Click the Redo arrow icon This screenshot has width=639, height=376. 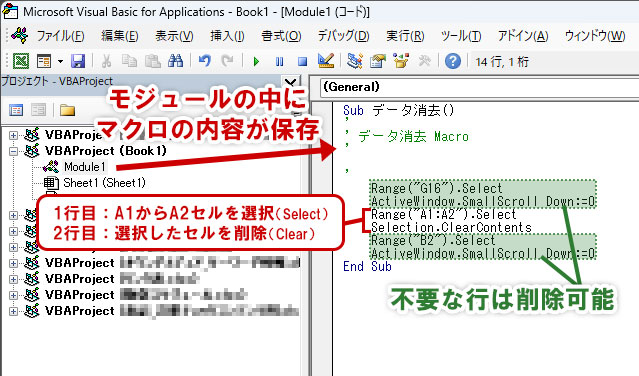pos(227,62)
